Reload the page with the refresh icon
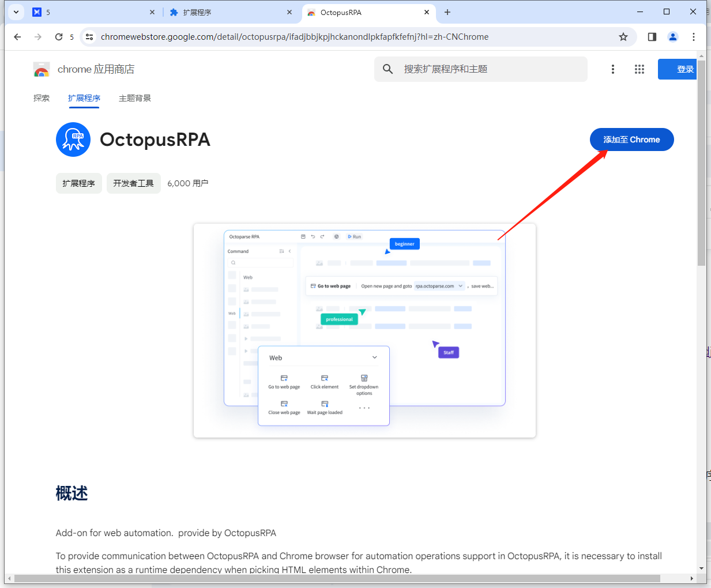This screenshot has width=711, height=588. click(59, 36)
